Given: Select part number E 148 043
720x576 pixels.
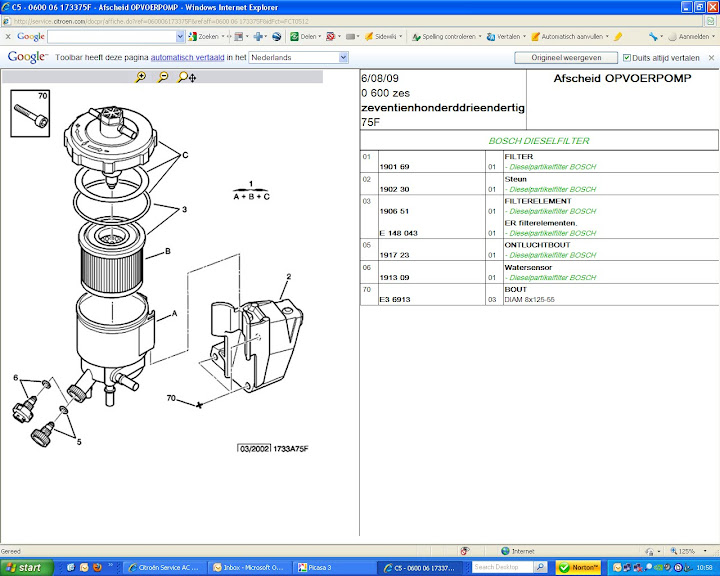Looking at the screenshot, I should pyautogui.click(x=399, y=233).
